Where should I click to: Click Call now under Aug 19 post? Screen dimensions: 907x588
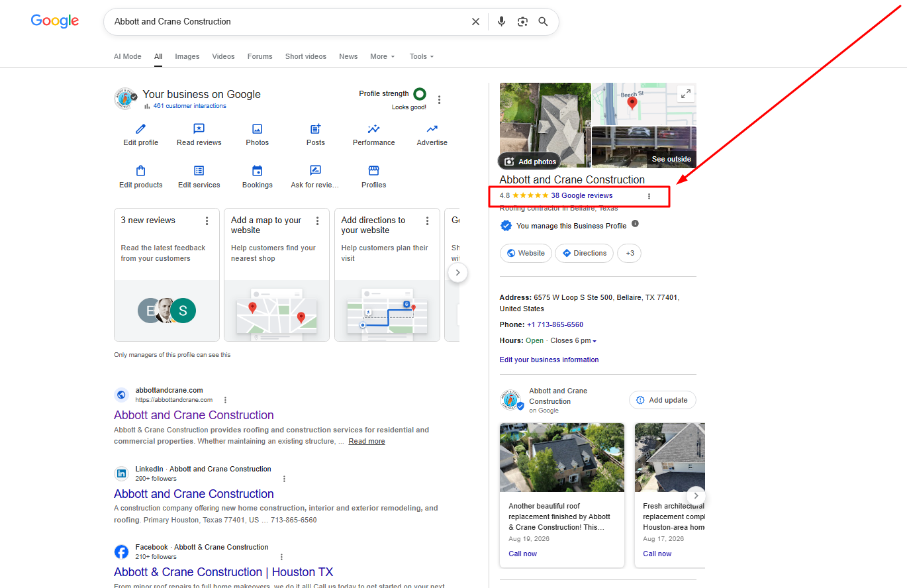pyautogui.click(x=522, y=554)
